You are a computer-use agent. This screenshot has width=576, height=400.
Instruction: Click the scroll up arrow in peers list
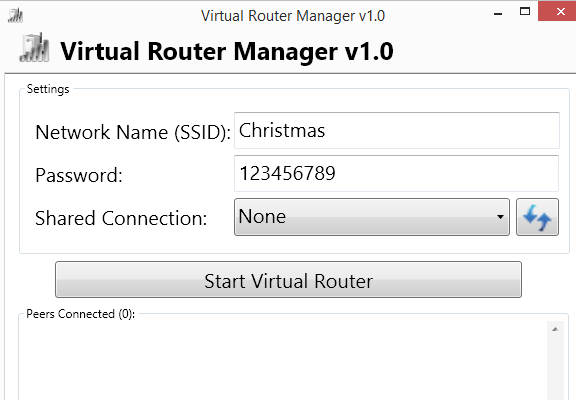(555, 329)
